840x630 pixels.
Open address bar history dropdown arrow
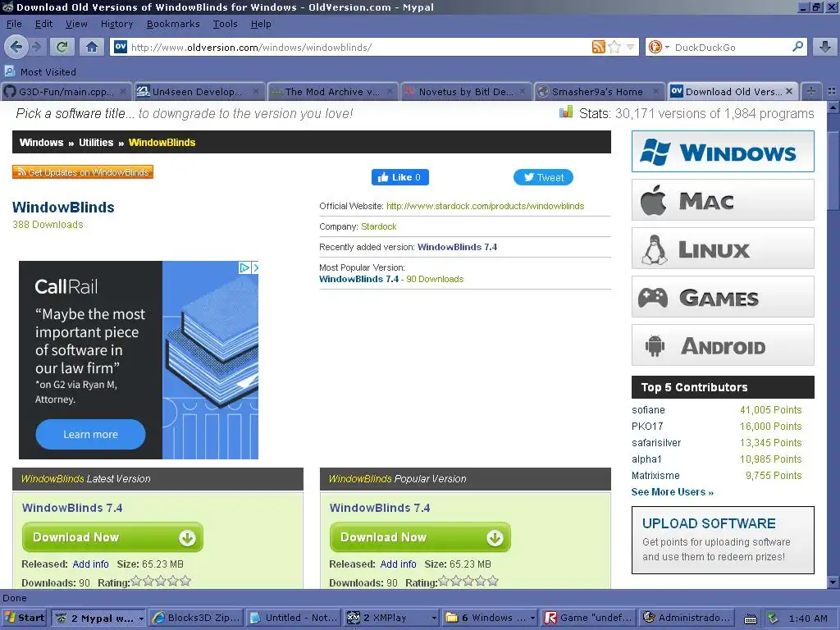pyautogui.click(x=631, y=47)
